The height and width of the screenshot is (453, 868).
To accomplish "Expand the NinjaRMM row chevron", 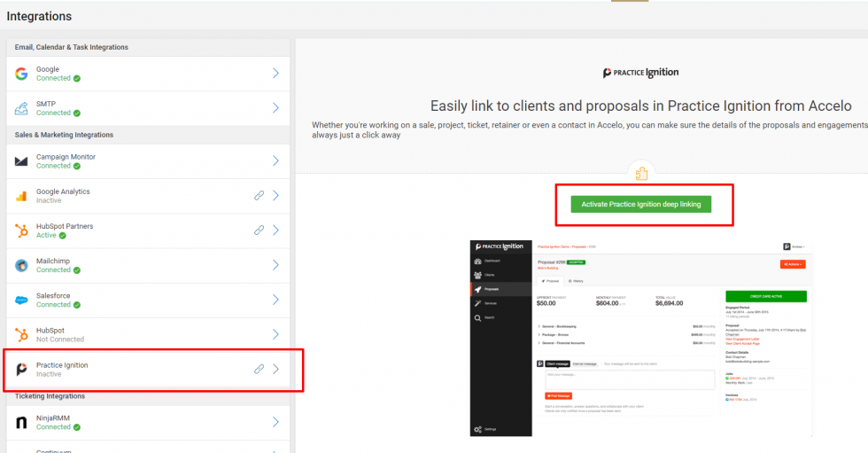I will [275, 422].
